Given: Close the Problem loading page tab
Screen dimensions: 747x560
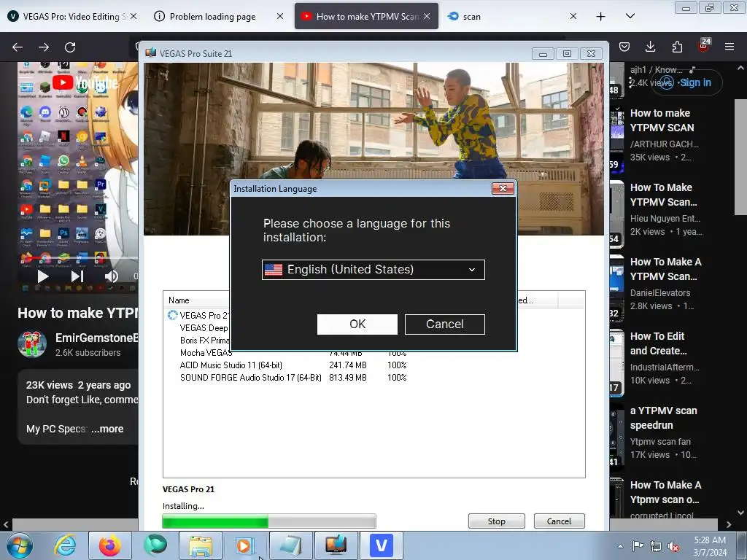Looking at the screenshot, I should [280, 16].
